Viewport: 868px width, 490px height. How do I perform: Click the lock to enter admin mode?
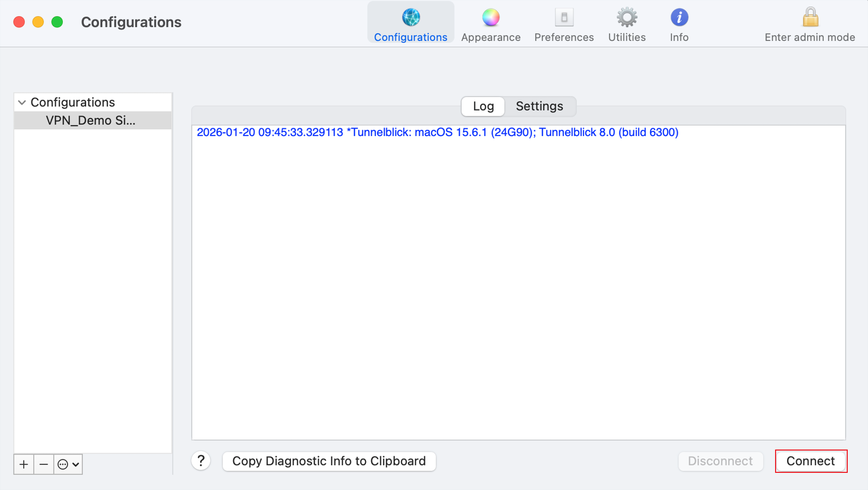(x=810, y=18)
